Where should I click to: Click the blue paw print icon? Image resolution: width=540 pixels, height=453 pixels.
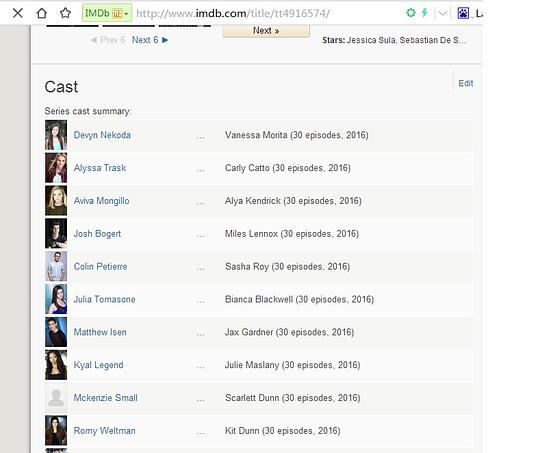pyautogui.click(x=463, y=13)
